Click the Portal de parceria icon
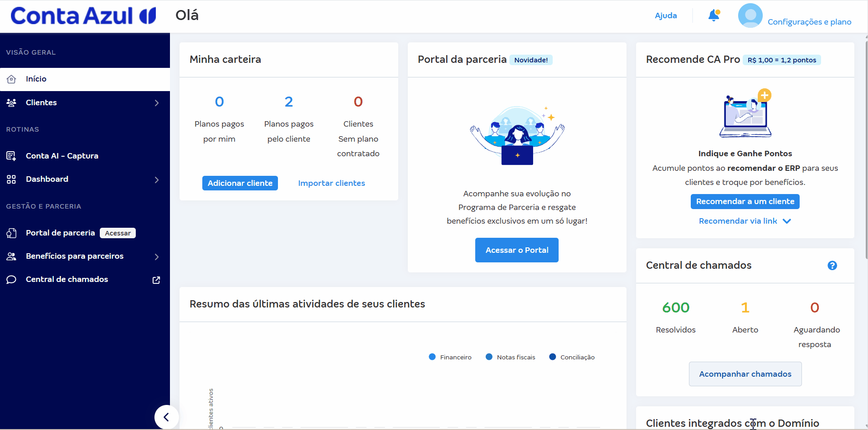The height and width of the screenshot is (430, 868). pyautogui.click(x=11, y=233)
